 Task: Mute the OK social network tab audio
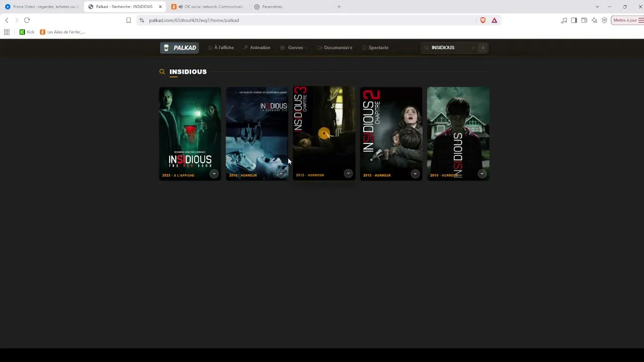point(180,7)
